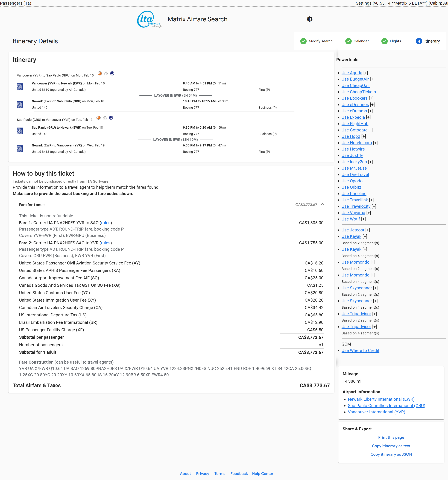The height and width of the screenshot is (480, 448).
Task: Open the Passengers (1a) setting at the top
Action: click(x=16, y=3)
